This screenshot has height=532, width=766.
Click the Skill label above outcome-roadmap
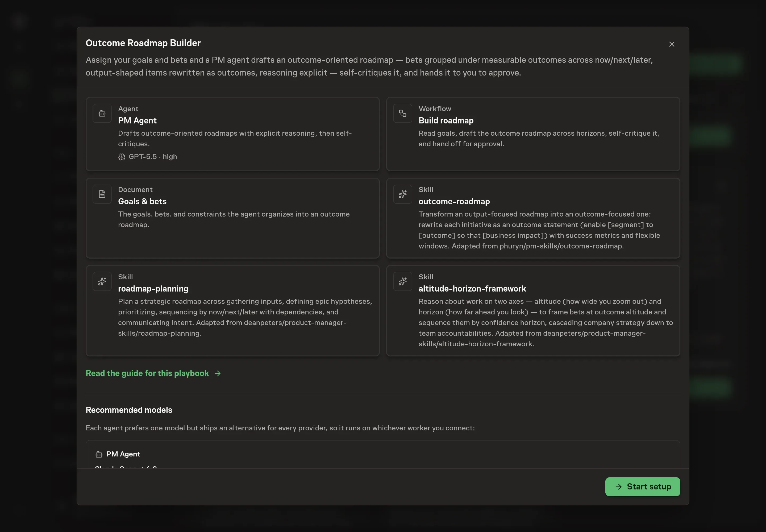click(x=426, y=190)
